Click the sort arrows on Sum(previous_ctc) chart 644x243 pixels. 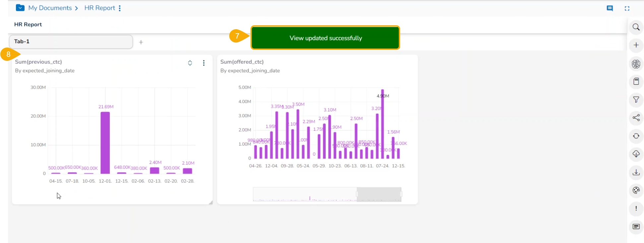[x=190, y=63]
